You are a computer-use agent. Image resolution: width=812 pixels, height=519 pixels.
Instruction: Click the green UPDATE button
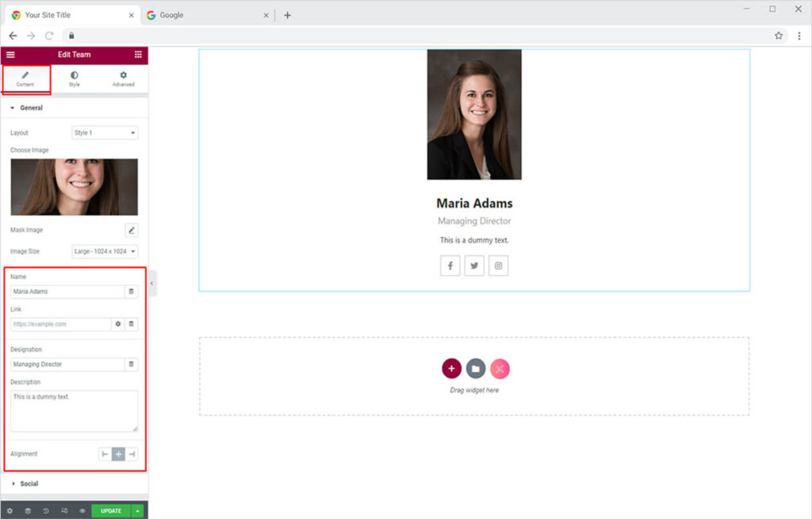(111, 511)
